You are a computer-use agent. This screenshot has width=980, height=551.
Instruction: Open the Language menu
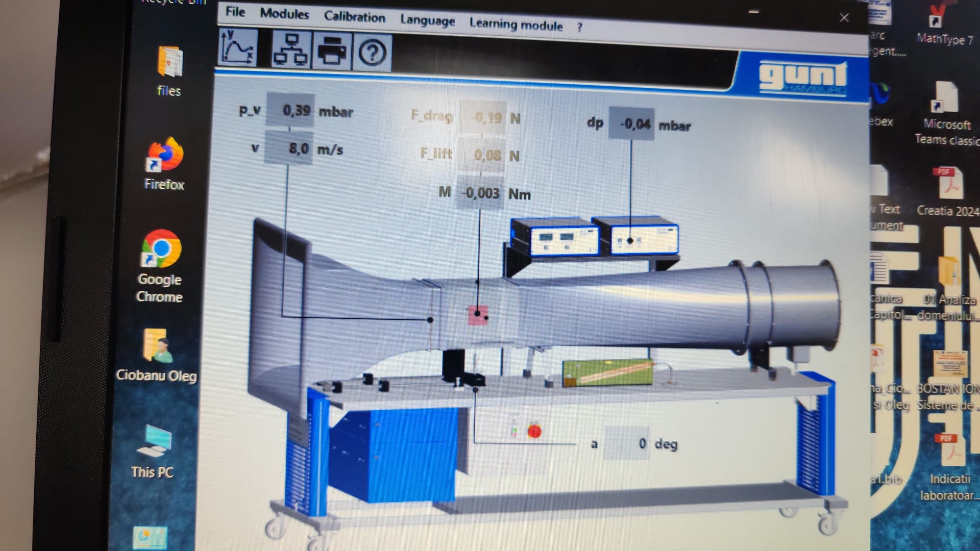pos(427,20)
